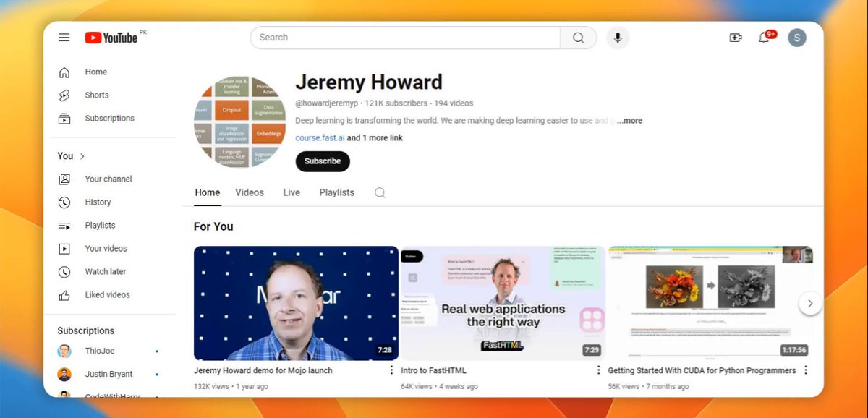Switch to the Videos tab
Screen dimensions: 868x418
click(250, 192)
